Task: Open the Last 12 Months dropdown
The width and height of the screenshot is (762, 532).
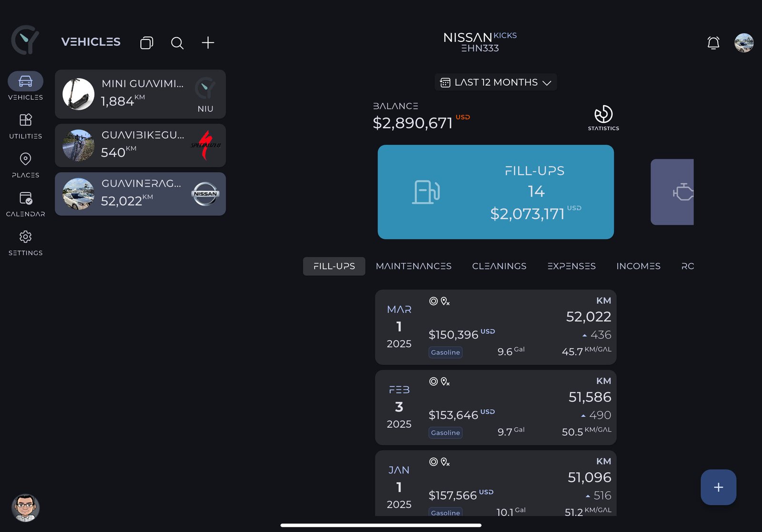Action: (x=495, y=82)
